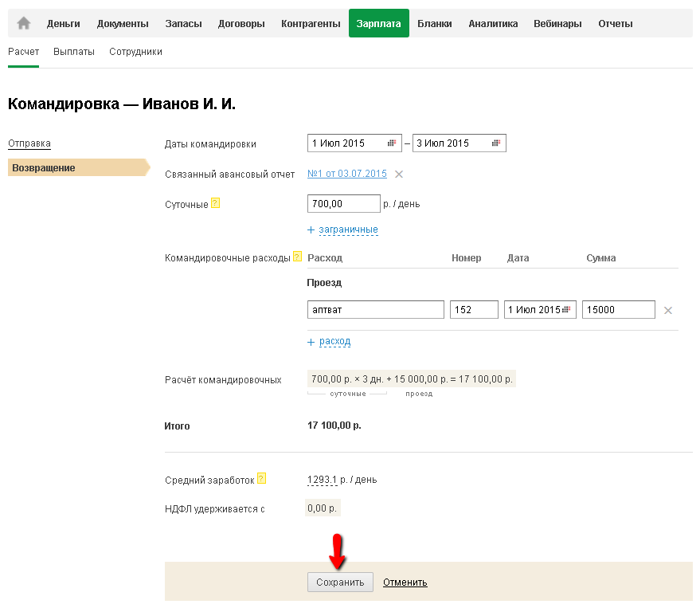Go to Выплаты subtab
The height and width of the screenshot is (608, 700).
pyautogui.click(x=74, y=52)
